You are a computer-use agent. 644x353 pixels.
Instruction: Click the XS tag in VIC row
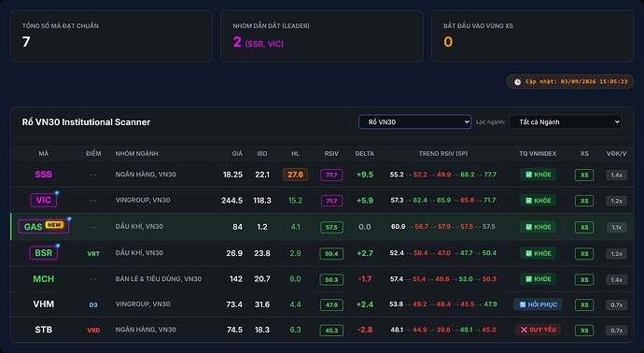584,201
